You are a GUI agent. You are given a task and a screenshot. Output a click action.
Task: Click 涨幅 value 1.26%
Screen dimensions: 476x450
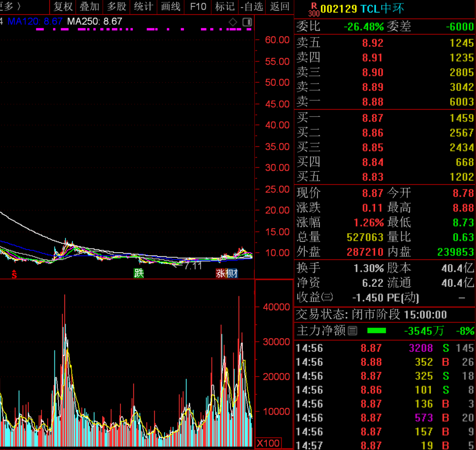click(x=369, y=223)
